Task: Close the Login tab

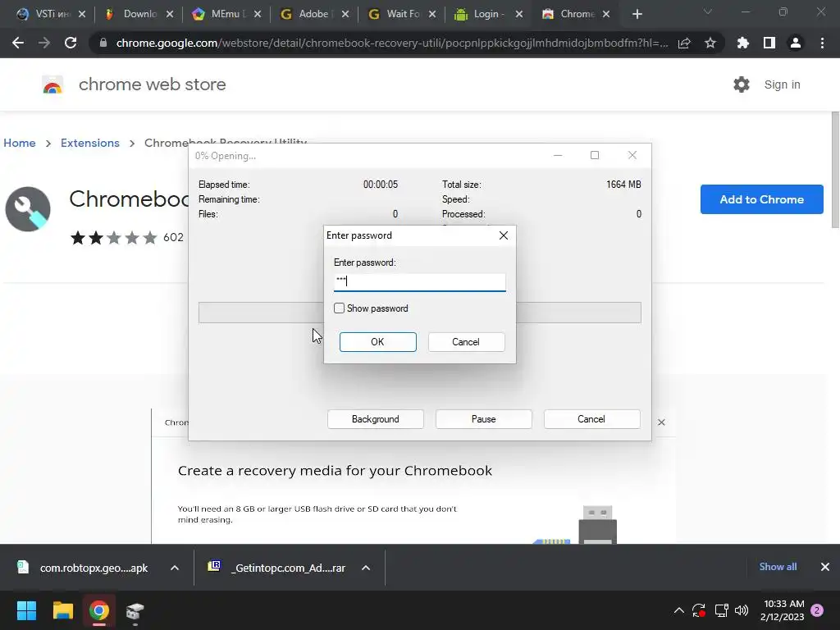Action: coord(519,15)
